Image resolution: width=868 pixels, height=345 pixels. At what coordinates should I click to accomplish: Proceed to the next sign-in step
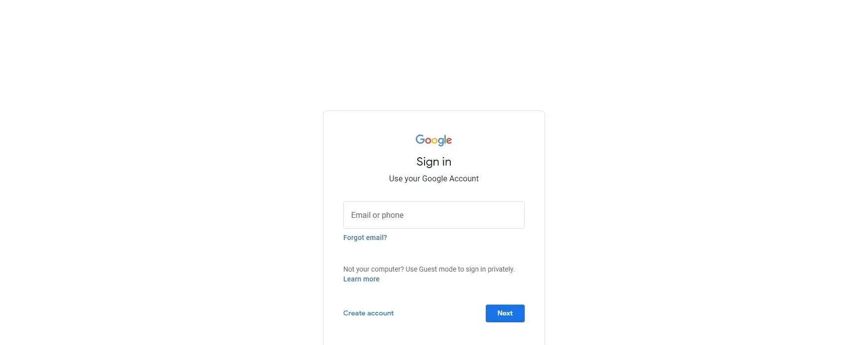pos(505,313)
